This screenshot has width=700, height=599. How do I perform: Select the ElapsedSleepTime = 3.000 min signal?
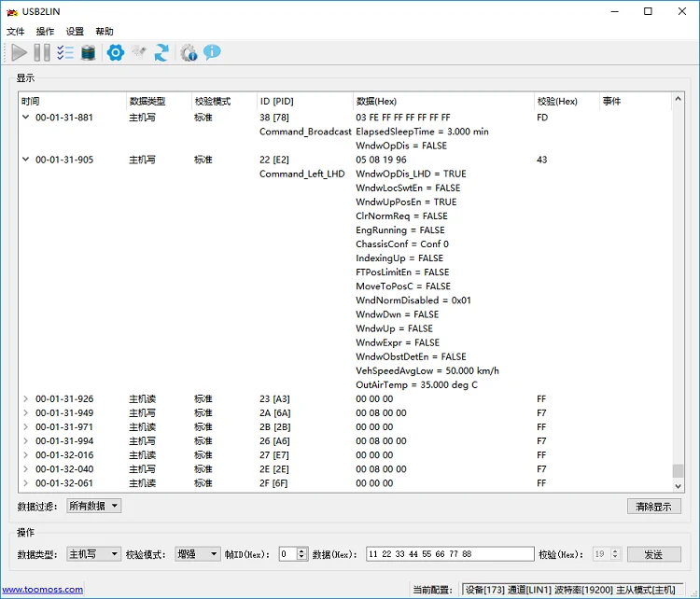coord(422,132)
